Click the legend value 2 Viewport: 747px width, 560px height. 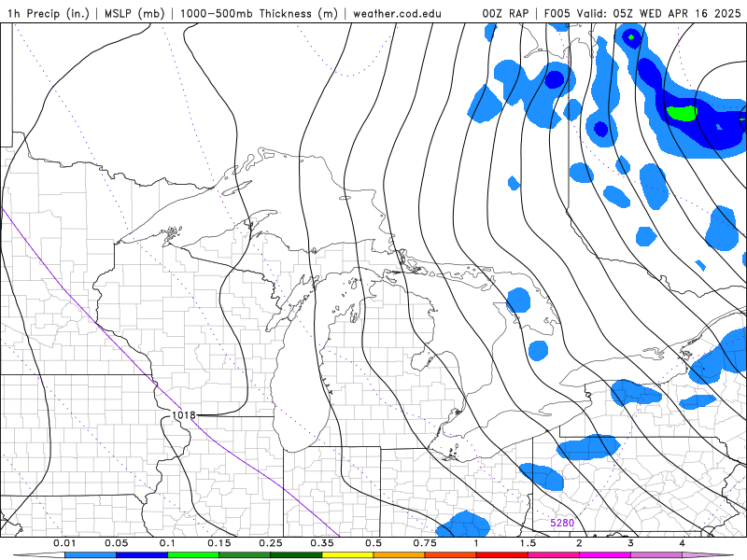[579, 543]
